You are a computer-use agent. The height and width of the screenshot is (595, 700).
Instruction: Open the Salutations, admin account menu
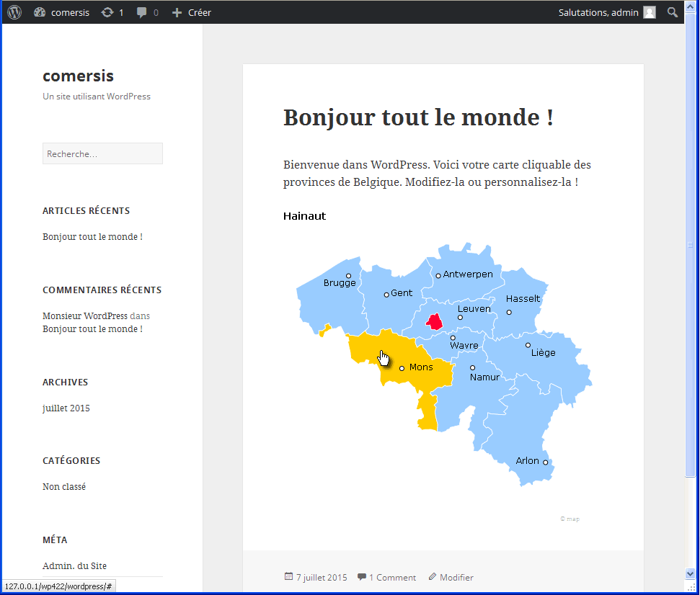click(598, 12)
